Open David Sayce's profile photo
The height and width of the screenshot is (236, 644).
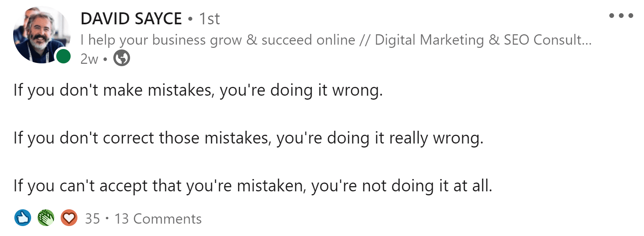click(41, 35)
